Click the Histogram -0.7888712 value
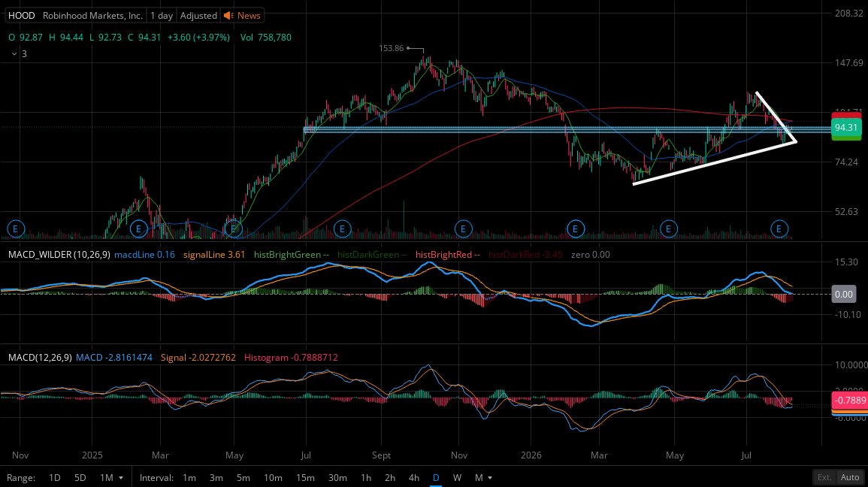Screen dimensions: 868x487 (x=291, y=358)
